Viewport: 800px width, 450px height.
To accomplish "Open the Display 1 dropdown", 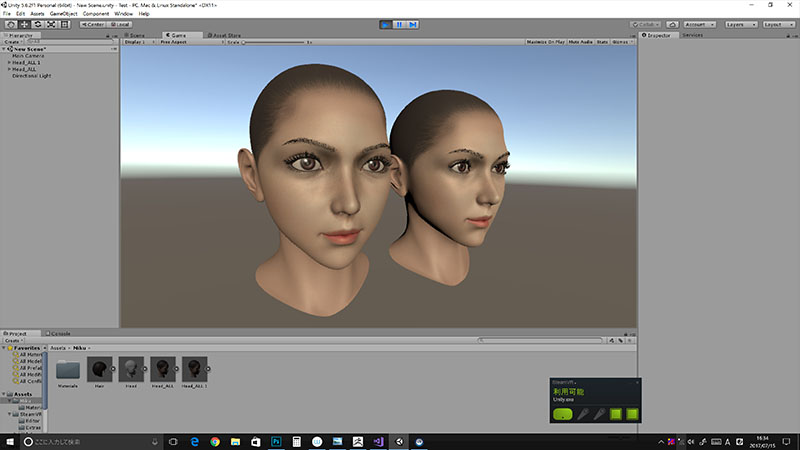I will click(x=139, y=42).
